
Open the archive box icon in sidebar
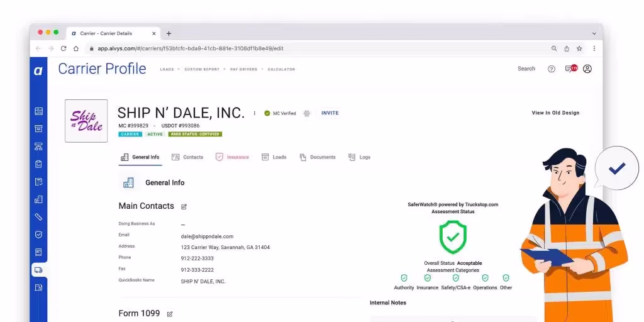tap(38, 128)
